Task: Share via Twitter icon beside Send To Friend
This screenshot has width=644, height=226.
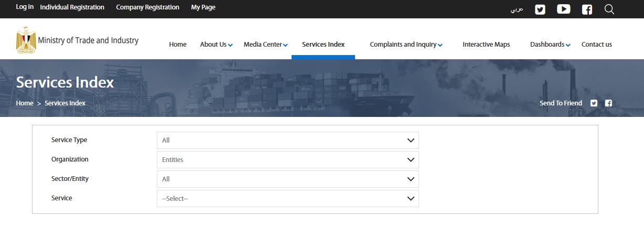Action: pyautogui.click(x=594, y=103)
